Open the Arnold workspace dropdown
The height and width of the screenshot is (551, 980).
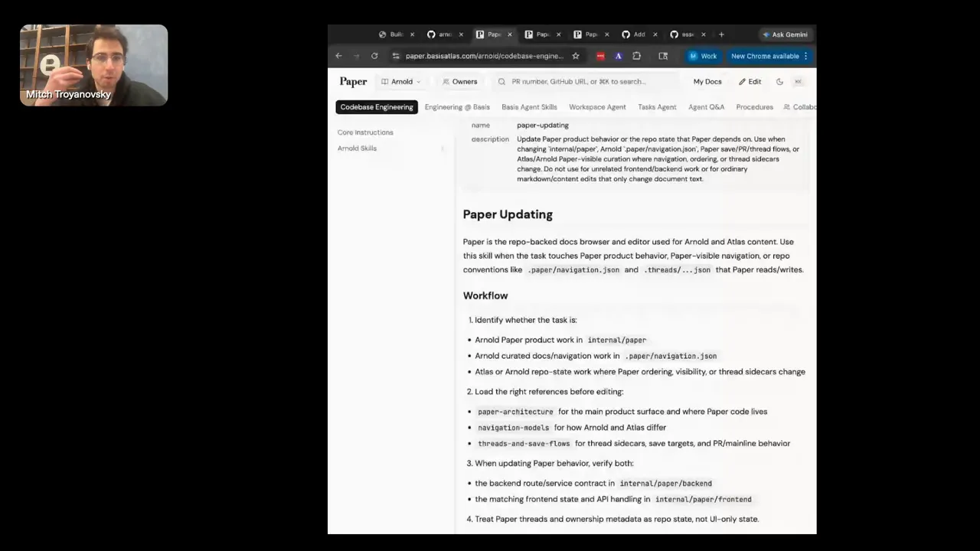pos(401,82)
